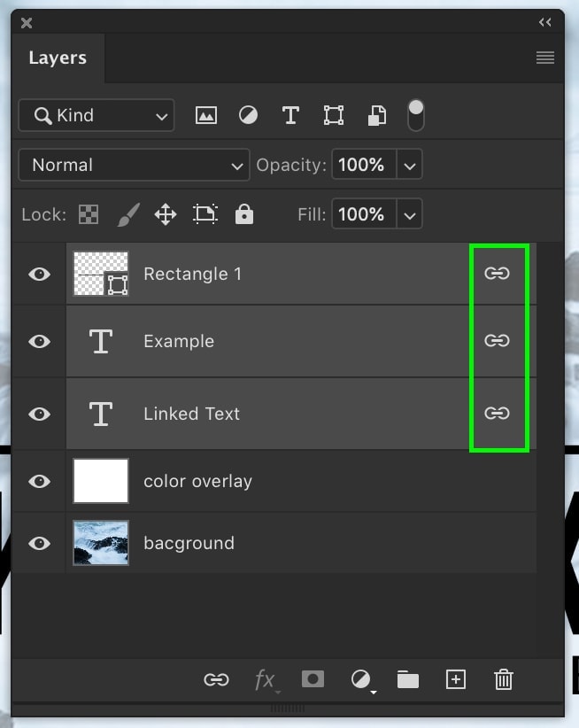Lock image pixels brush icon
This screenshot has width=579, height=728.
(128, 214)
